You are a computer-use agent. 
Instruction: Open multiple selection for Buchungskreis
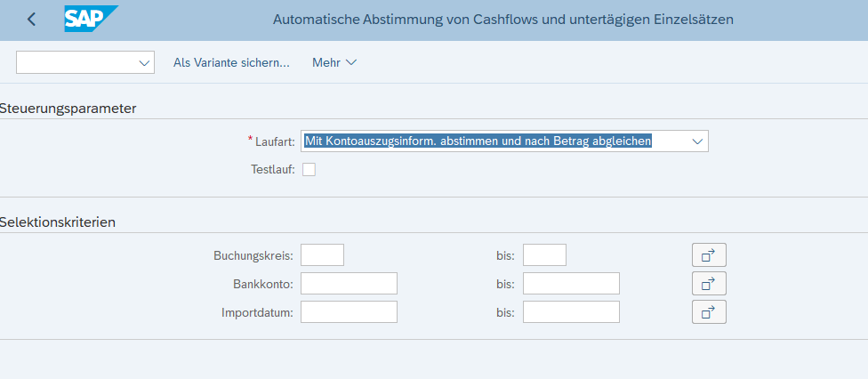tap(709, 254)
